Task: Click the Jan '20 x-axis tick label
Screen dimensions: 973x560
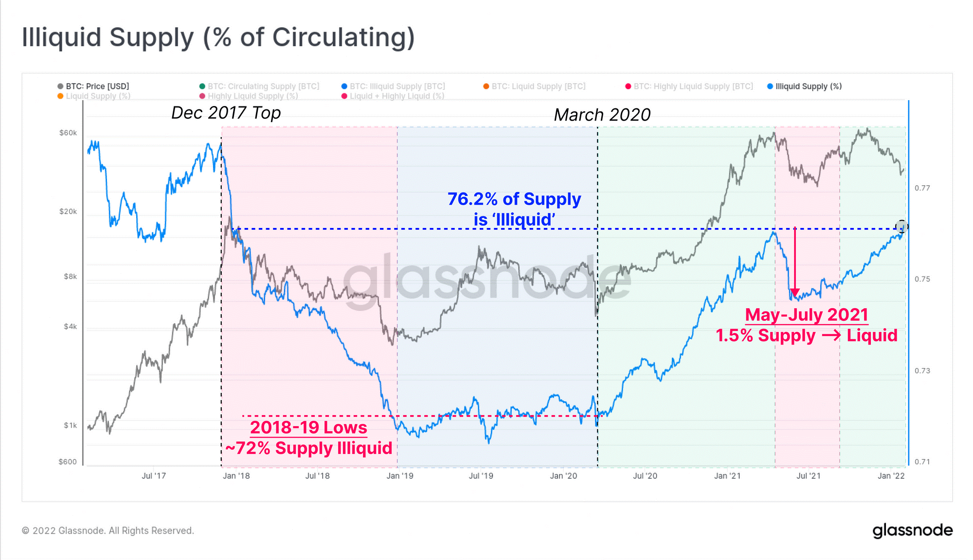Action: [563, 476]
